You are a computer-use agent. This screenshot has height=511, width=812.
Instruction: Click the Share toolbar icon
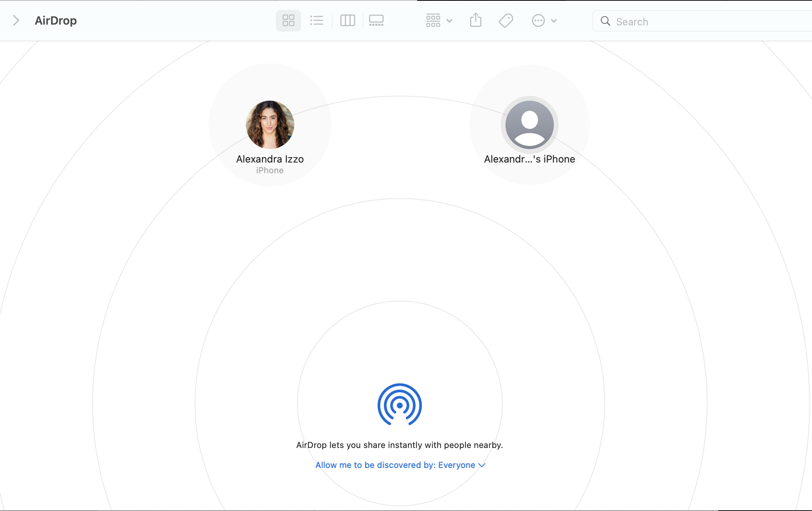pos(476,20)
